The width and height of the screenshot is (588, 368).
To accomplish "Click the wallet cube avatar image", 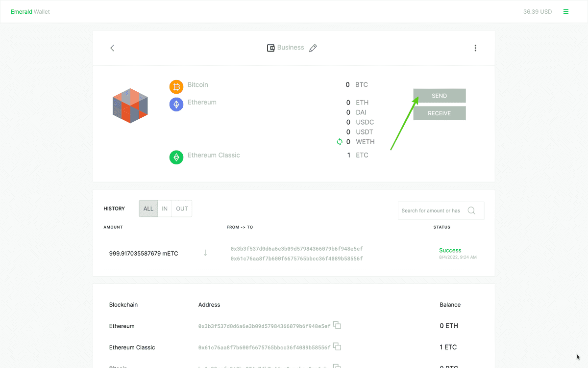I will (130, 105).
